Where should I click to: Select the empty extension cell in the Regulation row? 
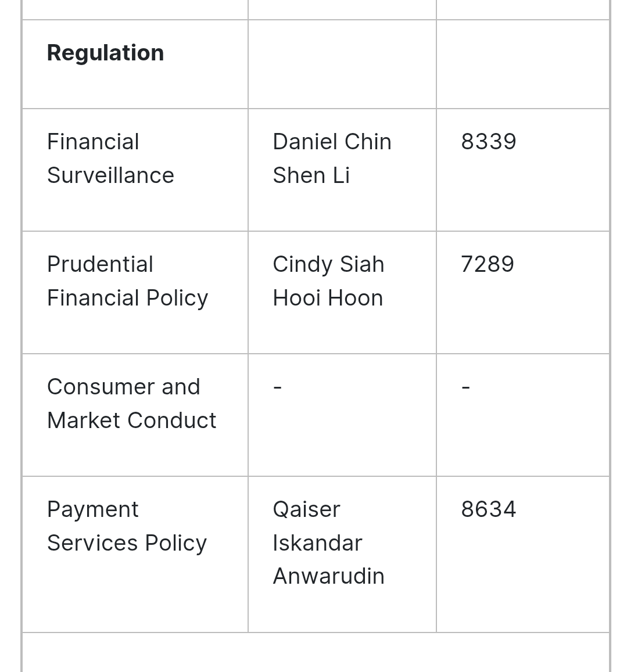pos(523,64)
